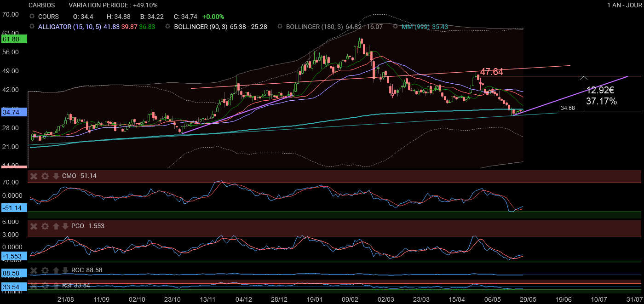Open CMO indicator settings gear
The width and height of the screenshot is (644, 304).
pos(45,176)
